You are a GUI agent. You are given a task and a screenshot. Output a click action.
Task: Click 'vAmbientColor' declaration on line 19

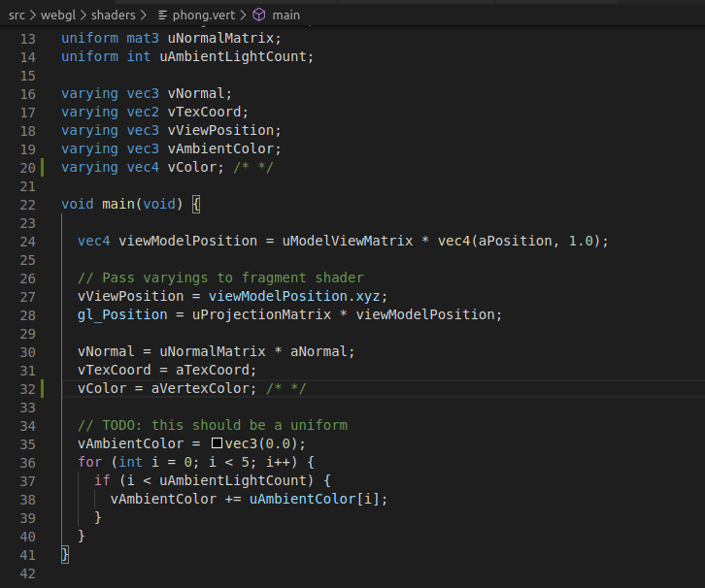(x=220, y=148)
